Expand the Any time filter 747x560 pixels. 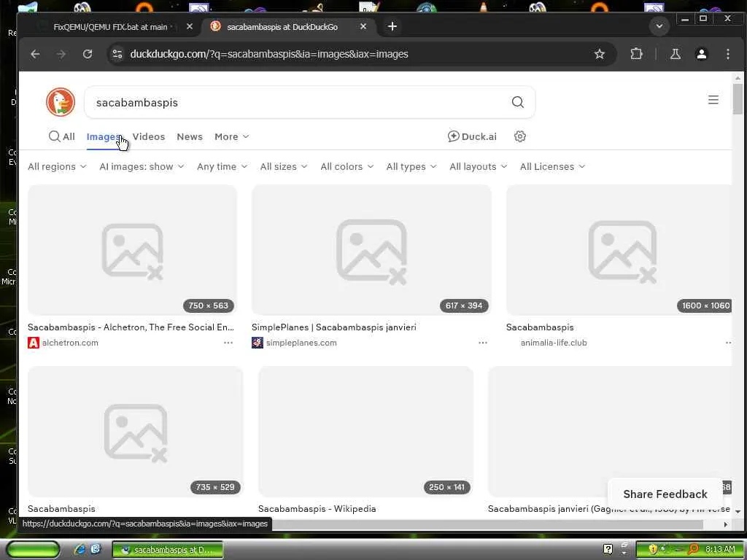coord(222,167)
